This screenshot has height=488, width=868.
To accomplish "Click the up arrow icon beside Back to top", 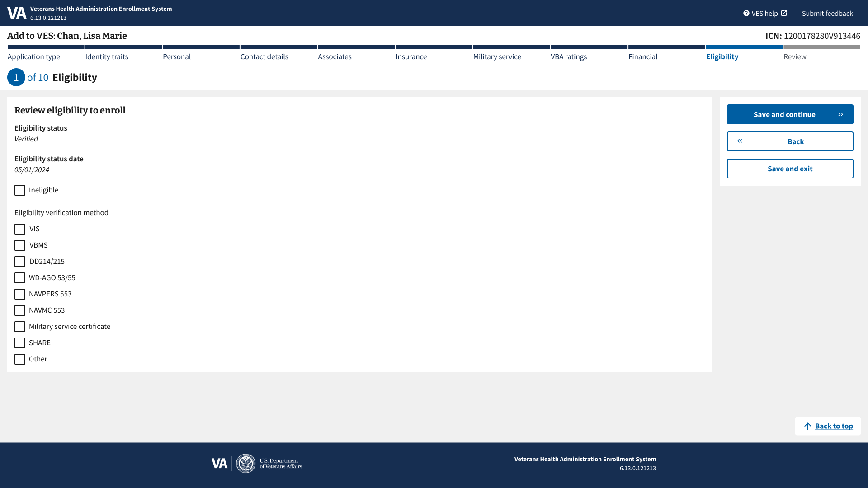I will click(x=807, y=426).
